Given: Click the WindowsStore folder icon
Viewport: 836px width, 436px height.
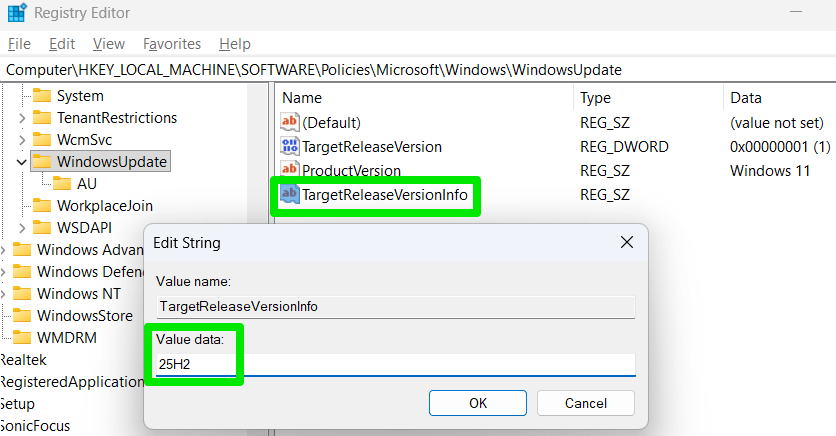Looking at the screenshot, I should (x=22, y=315).
